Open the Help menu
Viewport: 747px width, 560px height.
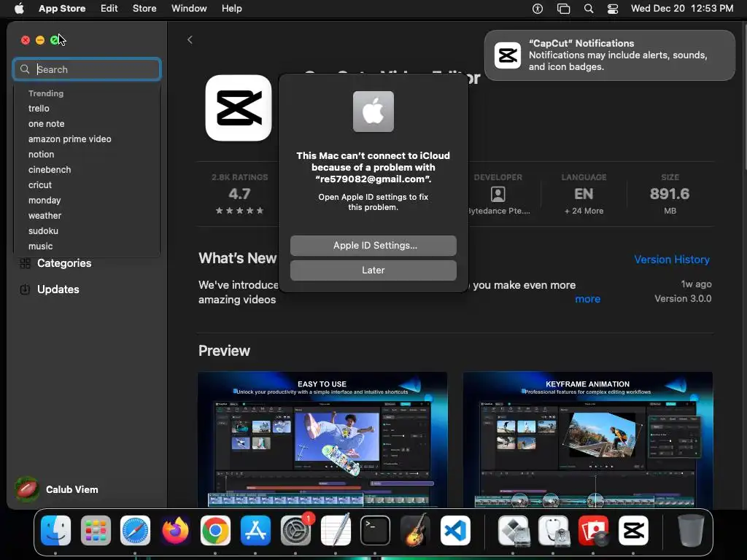(231, 8)
